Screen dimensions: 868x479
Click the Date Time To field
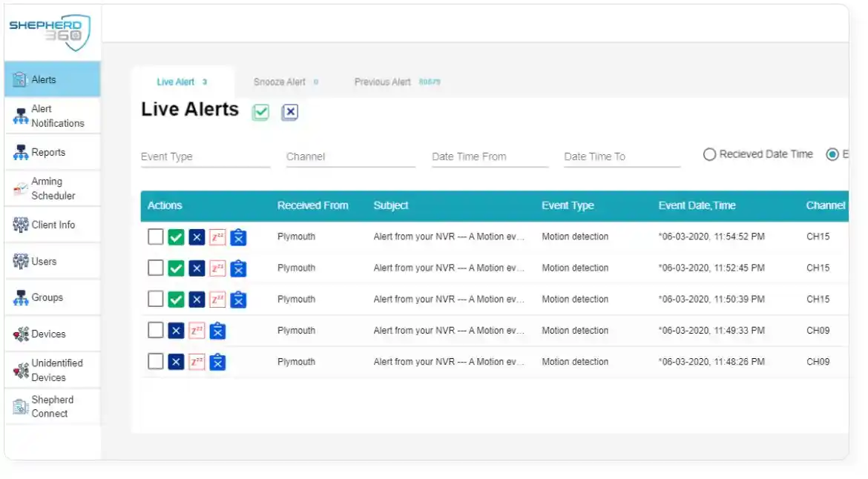[x=622, y=157]
